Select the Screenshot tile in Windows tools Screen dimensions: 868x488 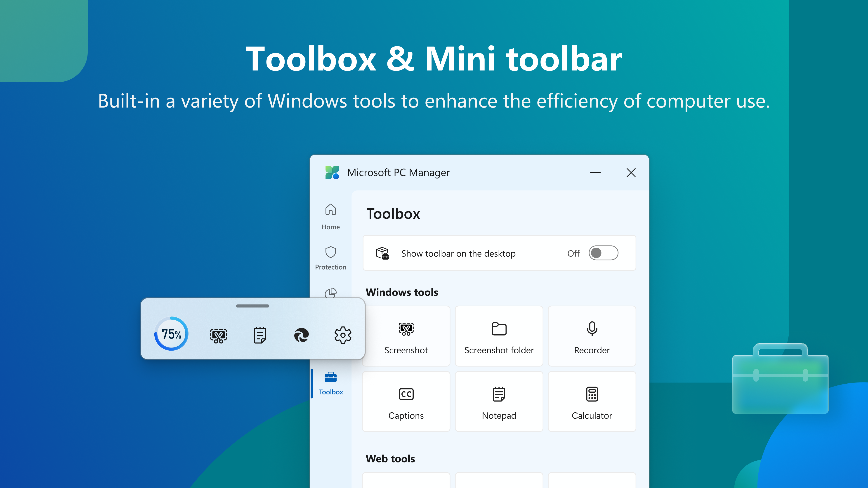tap(406, 336)
